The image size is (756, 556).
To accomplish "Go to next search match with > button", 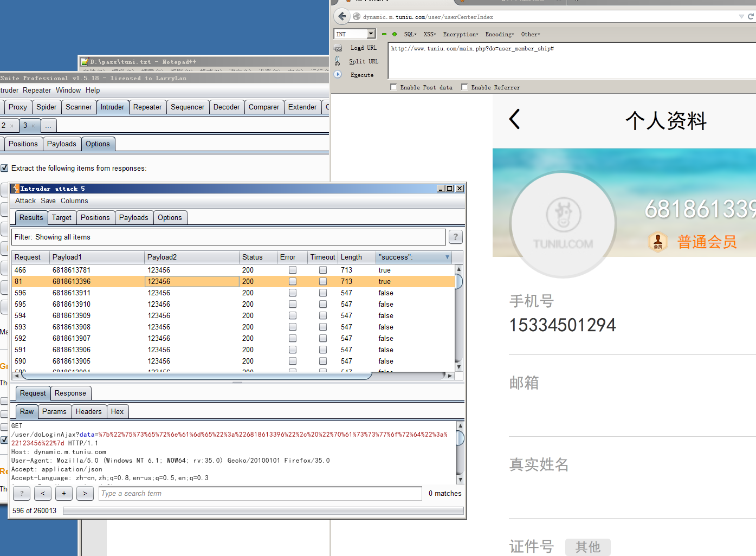I will (85, 493).
